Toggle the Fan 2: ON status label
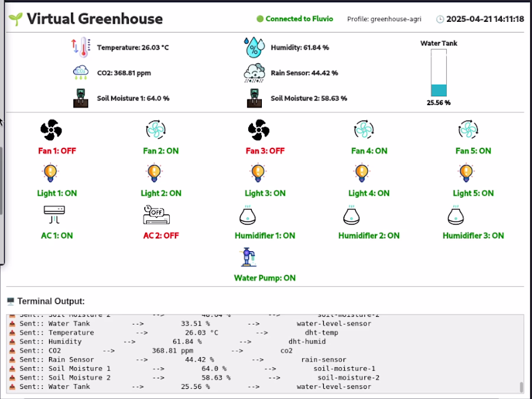The image size is (532, 399). tap(161, 151)
